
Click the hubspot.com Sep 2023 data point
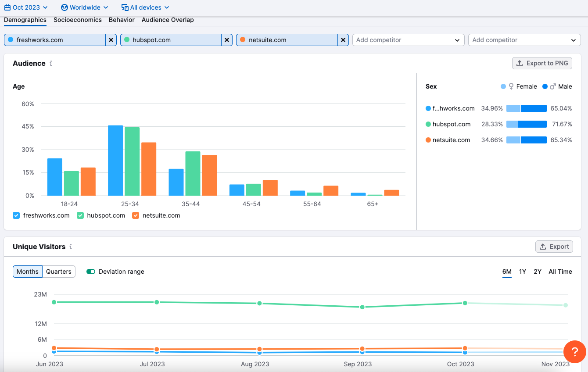pos(362,307)
